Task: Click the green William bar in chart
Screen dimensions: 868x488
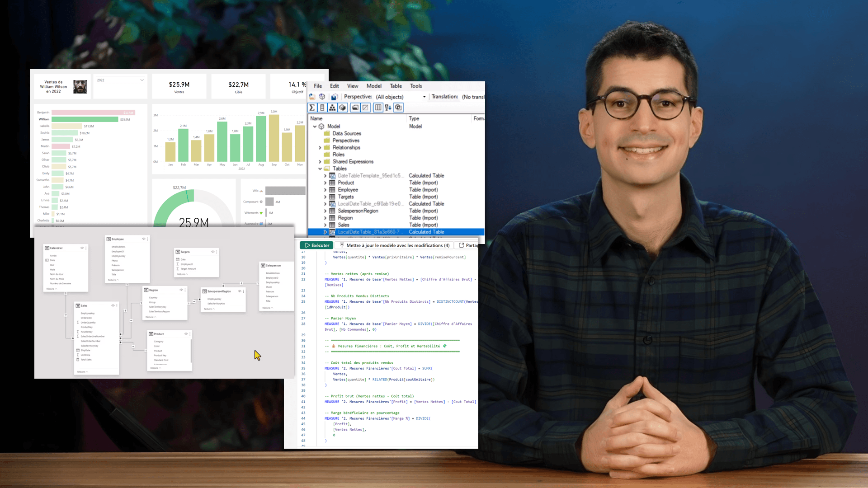Action: pyautogui.click(x=85, y=119)
